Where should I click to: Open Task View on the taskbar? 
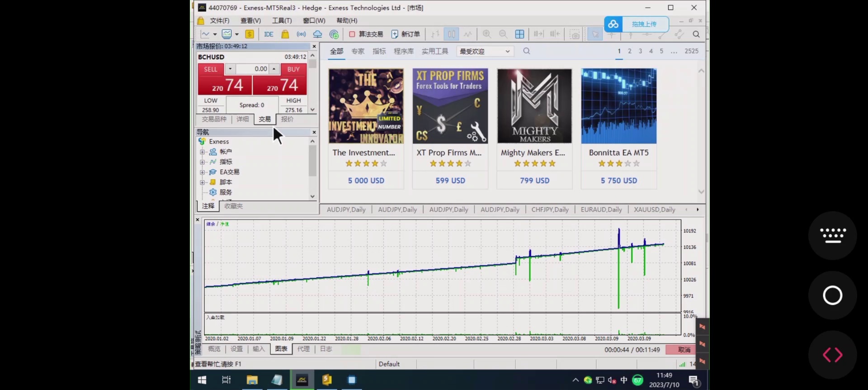coord(226,380)
